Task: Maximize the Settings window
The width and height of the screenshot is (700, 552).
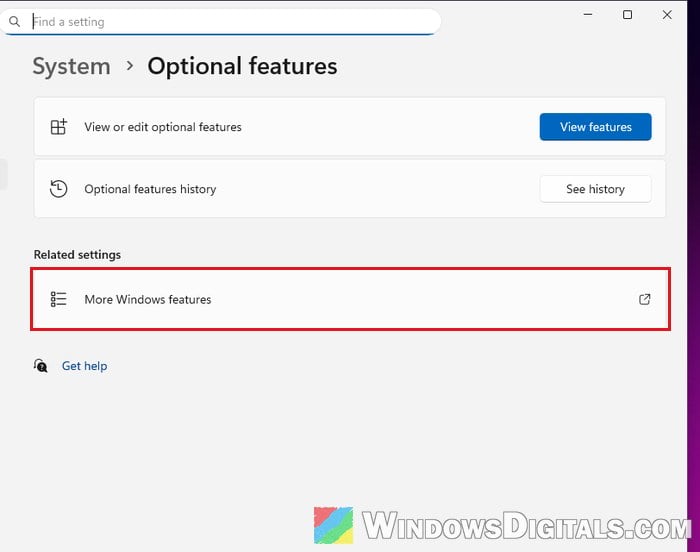Action: [x=627, y=15]
